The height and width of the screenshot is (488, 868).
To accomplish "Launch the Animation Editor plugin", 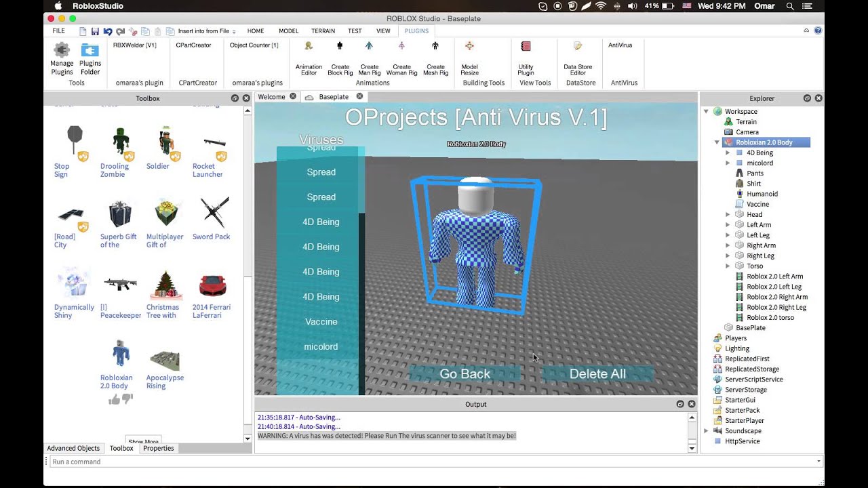I will pos(309,58).
